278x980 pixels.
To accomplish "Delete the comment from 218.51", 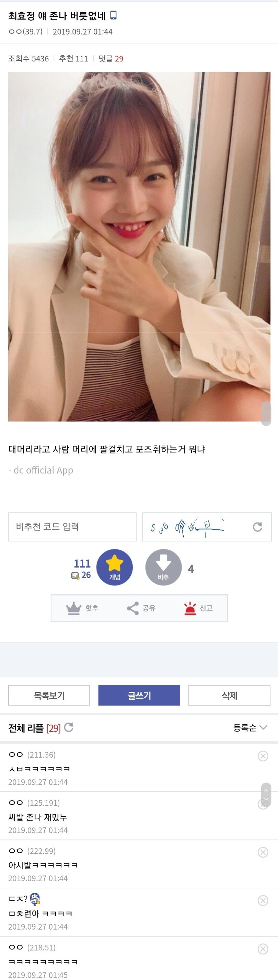I will [x=263, y=949].
